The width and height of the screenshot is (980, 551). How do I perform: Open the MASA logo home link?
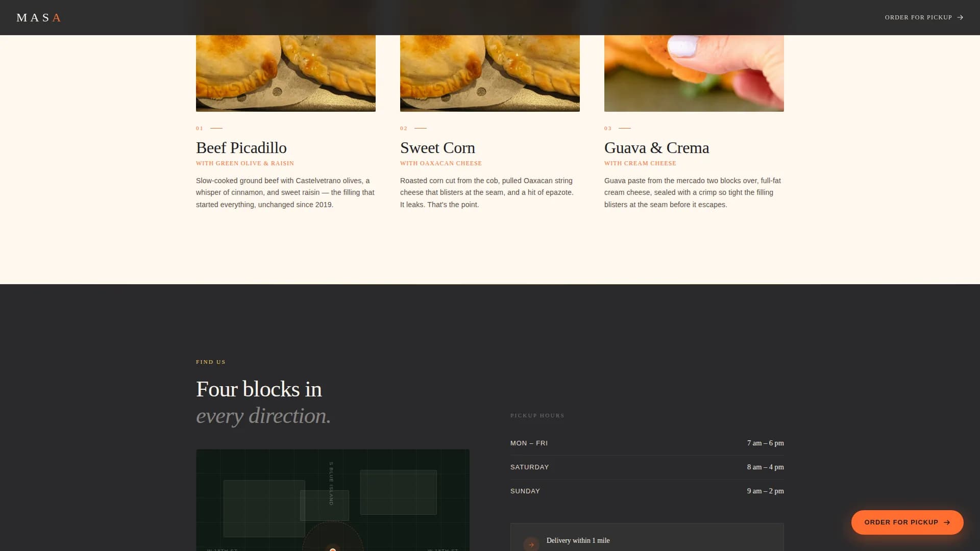pos(39,18)
